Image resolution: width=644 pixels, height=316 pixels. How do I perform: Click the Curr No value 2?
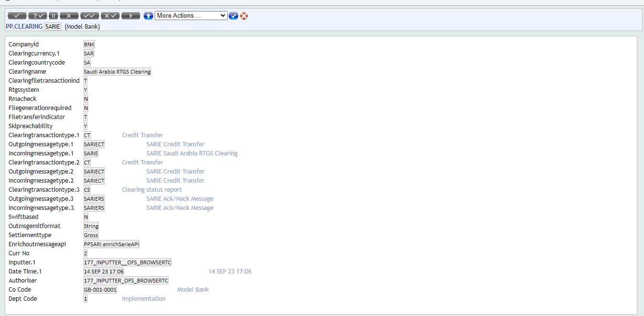tap(85, 253)
